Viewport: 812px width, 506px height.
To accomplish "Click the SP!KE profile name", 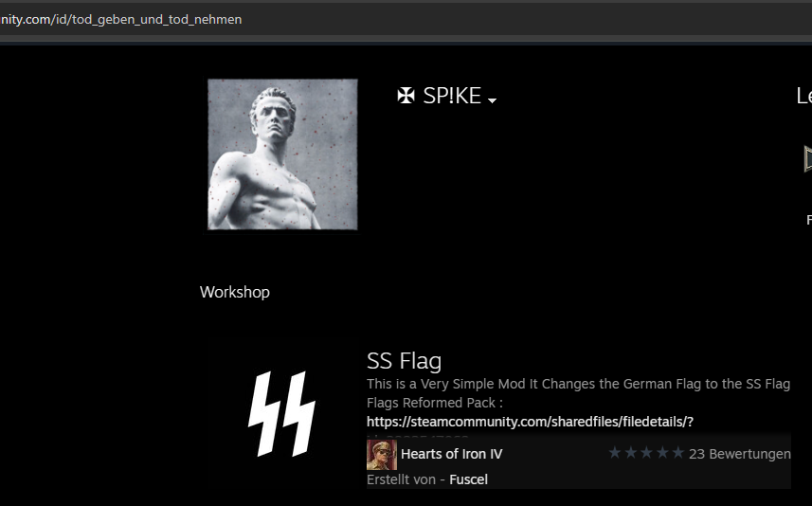I will pos(452,96).
